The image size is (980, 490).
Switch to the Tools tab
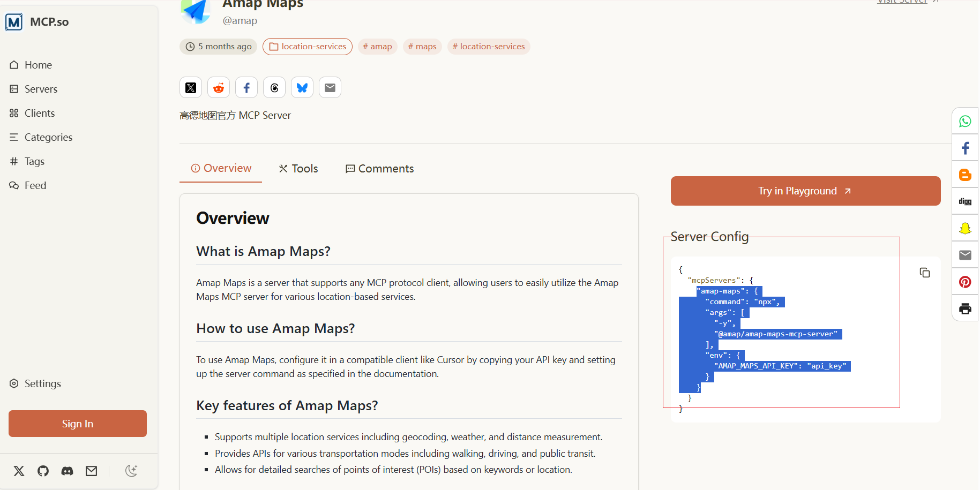[x=298, y=169]
